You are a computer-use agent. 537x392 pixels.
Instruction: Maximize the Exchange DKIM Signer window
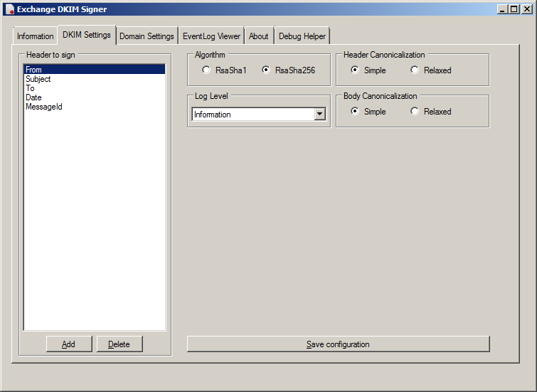tap(514, 9)
